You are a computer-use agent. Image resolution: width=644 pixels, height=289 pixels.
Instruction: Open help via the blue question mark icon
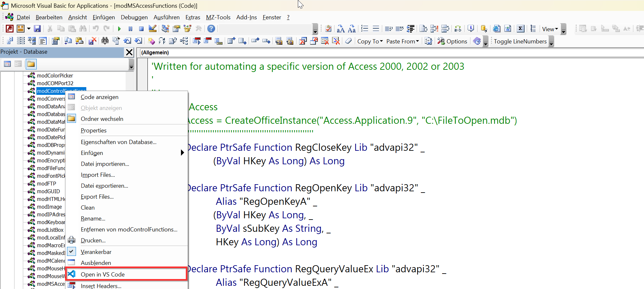[x=211, y=29]
